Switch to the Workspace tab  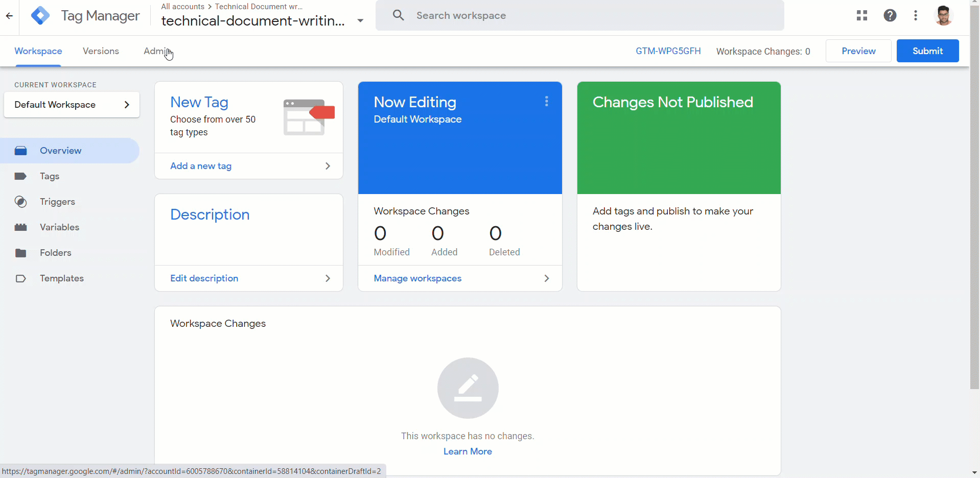pyautogui.click(x=38, y=51)
